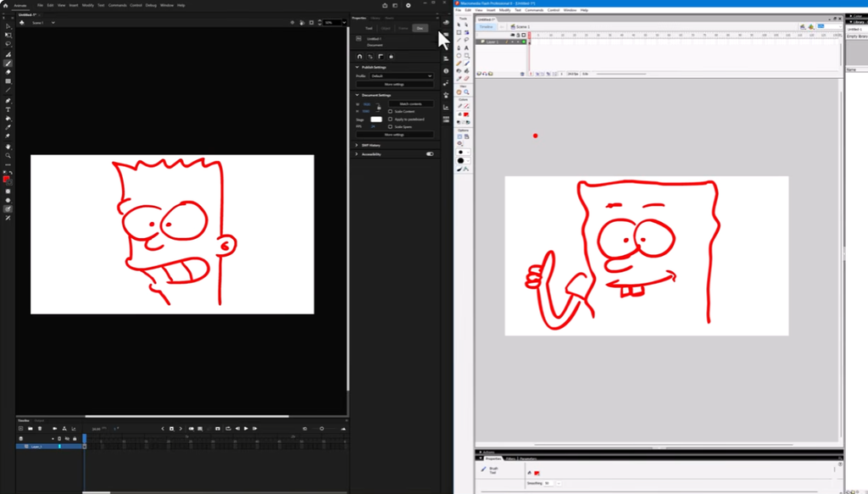The height and width of the screenshot is (494, 868).
Task: Open the Flash 8 brush size dropdown
Action: (x=463, y=153)
